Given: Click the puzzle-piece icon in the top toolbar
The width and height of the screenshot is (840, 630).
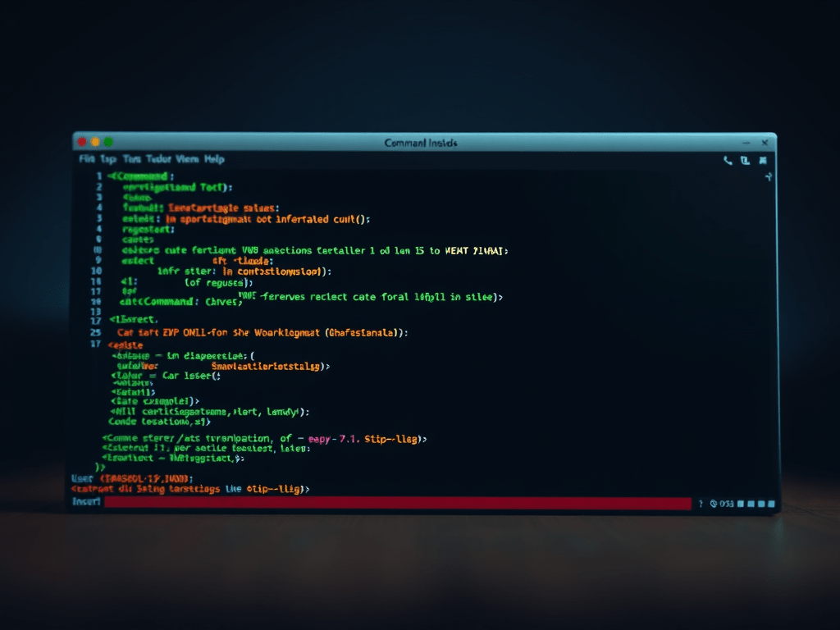Looking at the screenshot, I should (x=763, y=161).
